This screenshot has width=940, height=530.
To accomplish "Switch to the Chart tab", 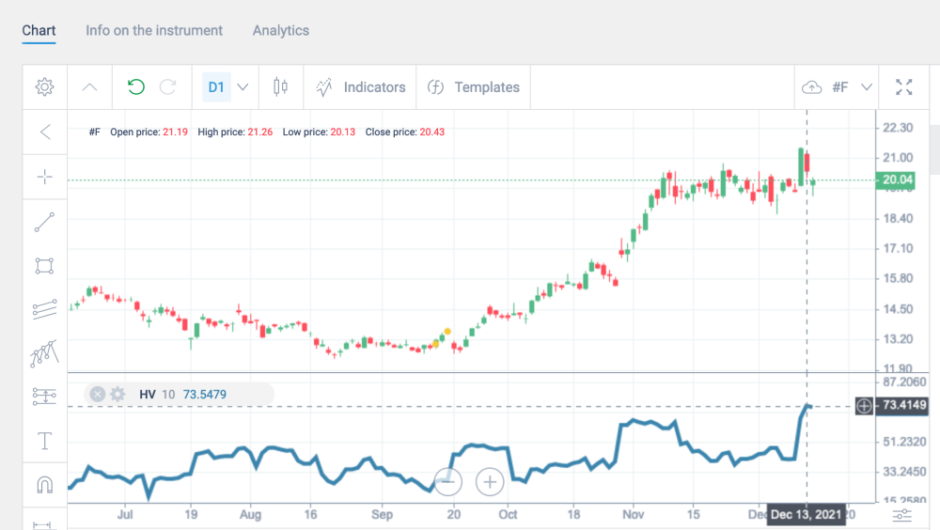I will [x=39, y=31].
